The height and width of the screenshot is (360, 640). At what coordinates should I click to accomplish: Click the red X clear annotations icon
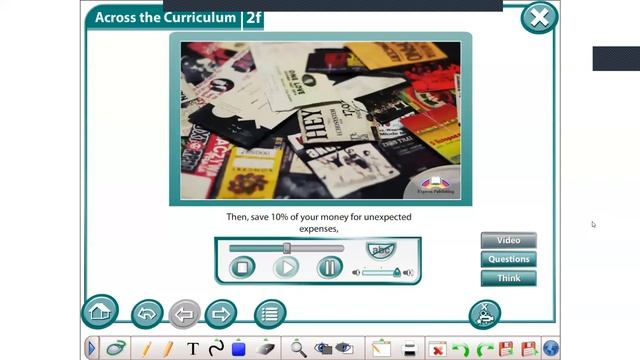point(438,350)
